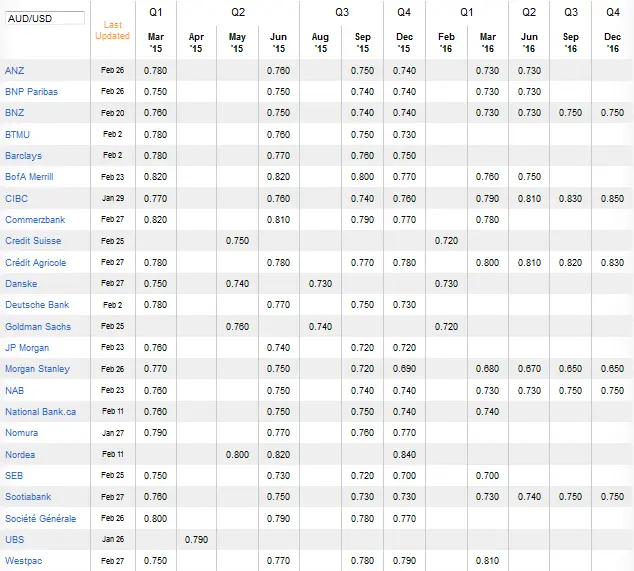The image size is (634, 571).
Task: Select SEB Mar '16 value 0.700
Action: (x=488, y=476)
